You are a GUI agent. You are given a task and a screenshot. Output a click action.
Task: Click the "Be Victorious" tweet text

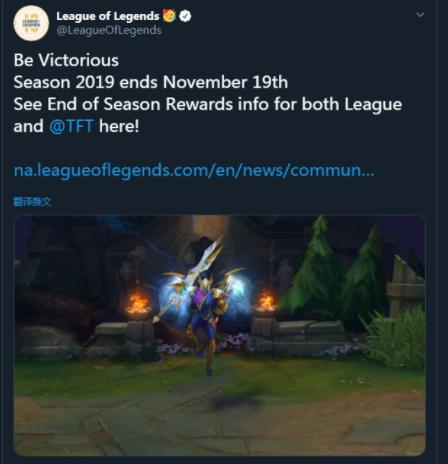click(66, 60)
